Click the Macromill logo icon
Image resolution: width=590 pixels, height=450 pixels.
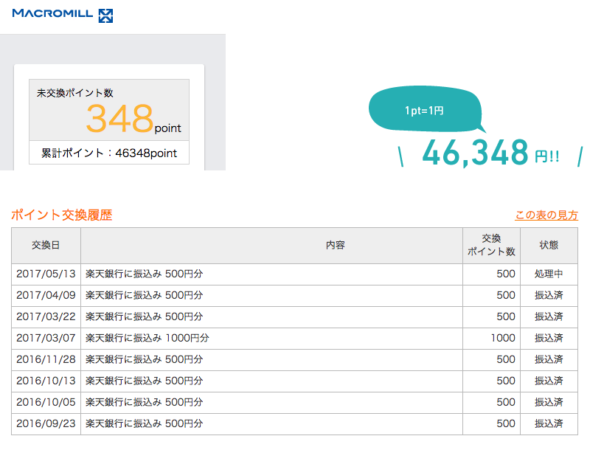tap(106, 16)
